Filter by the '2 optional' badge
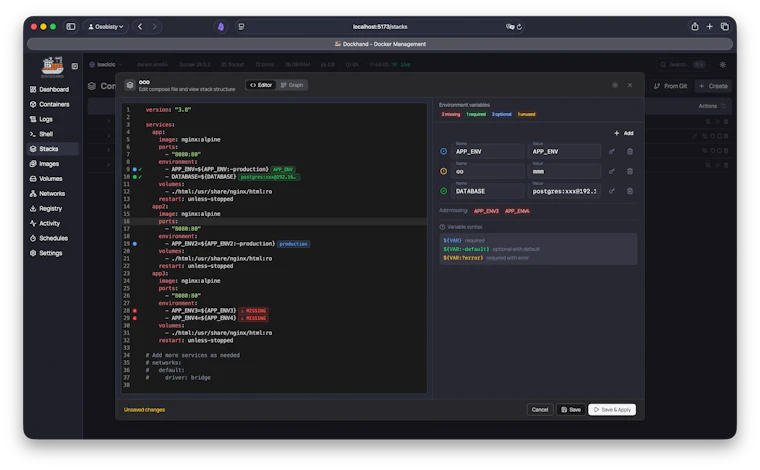This screenshot has width=760, height=470. [502, 115]
